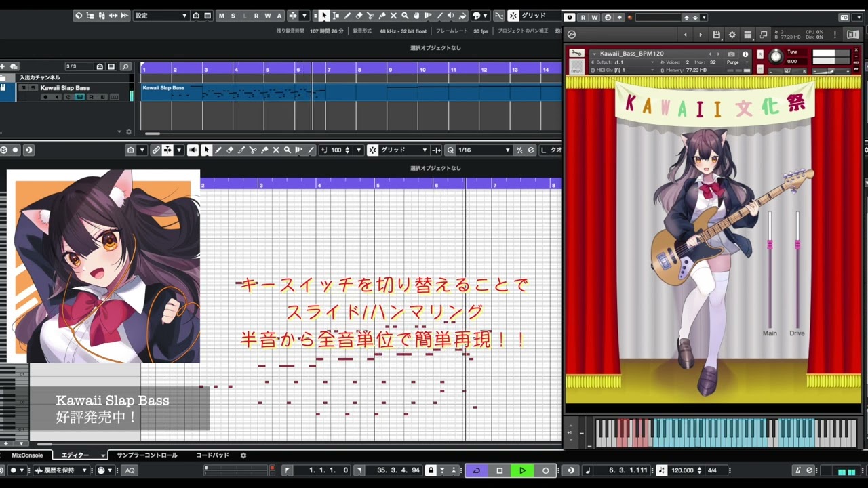Open the setup gear next to コードパッド tab
The height and width of the screenshot is (488, 868).
coord(243,455)
